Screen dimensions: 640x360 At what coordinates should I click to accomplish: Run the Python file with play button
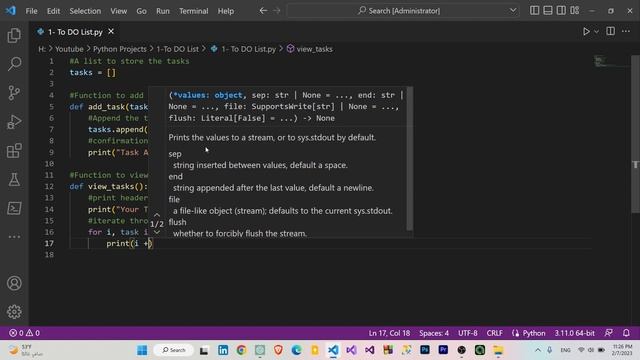[x=586, y=31]
